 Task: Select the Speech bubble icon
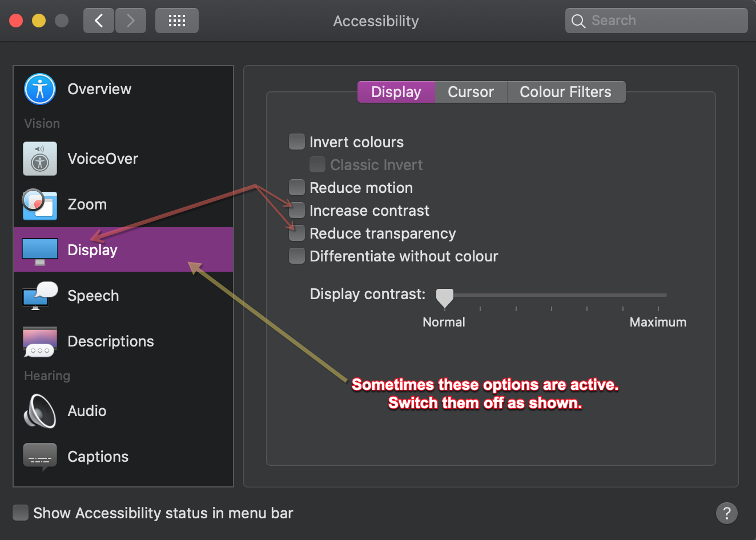(40, 296)
